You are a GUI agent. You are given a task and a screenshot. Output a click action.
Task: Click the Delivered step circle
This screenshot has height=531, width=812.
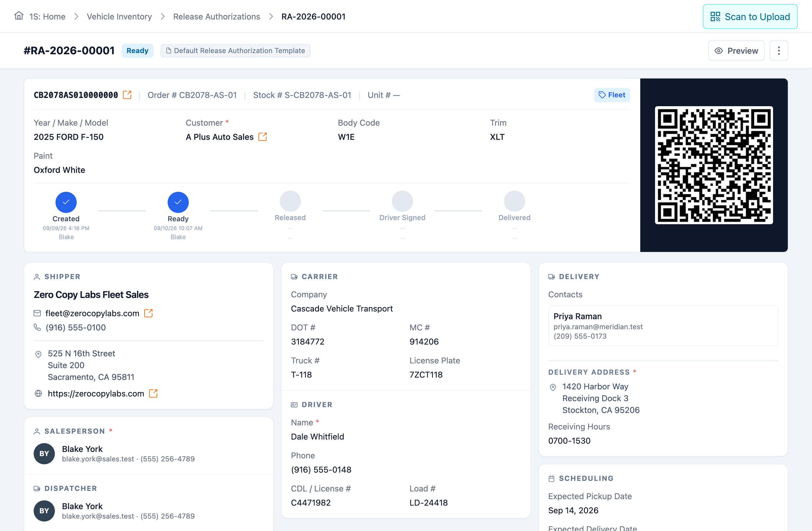click(x=514, y=201)
